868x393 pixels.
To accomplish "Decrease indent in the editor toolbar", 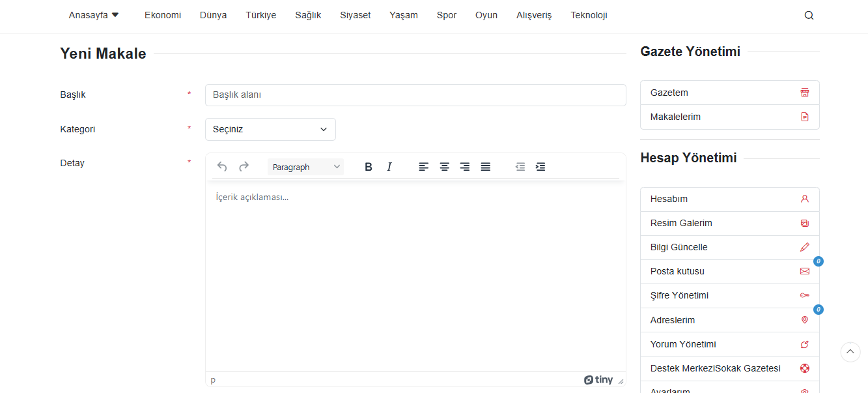I will coord(520,167).
